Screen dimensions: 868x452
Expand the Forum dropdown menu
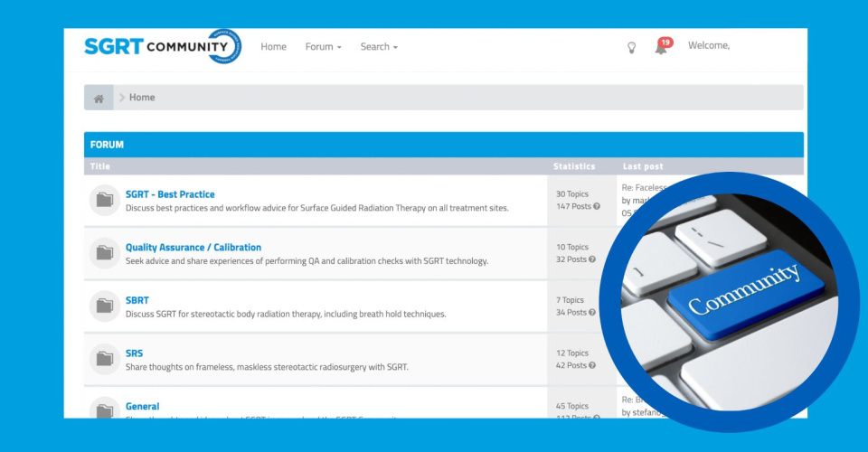pyautogui.click(x=323, y=47)
